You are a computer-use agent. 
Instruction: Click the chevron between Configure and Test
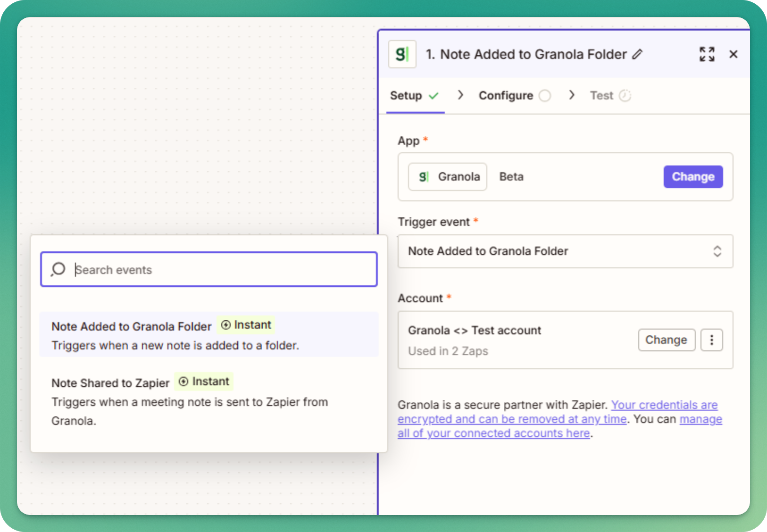click(572, 95)
